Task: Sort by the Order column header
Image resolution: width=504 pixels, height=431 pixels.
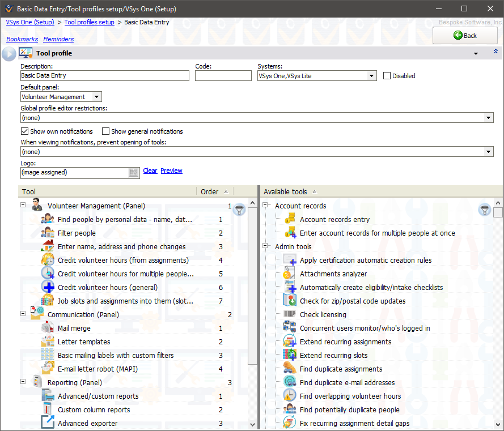Action: (x=214, y=191)
